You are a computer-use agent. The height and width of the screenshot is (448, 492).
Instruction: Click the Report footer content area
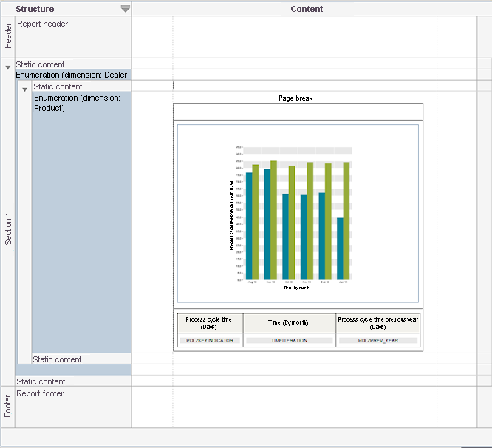304,407
